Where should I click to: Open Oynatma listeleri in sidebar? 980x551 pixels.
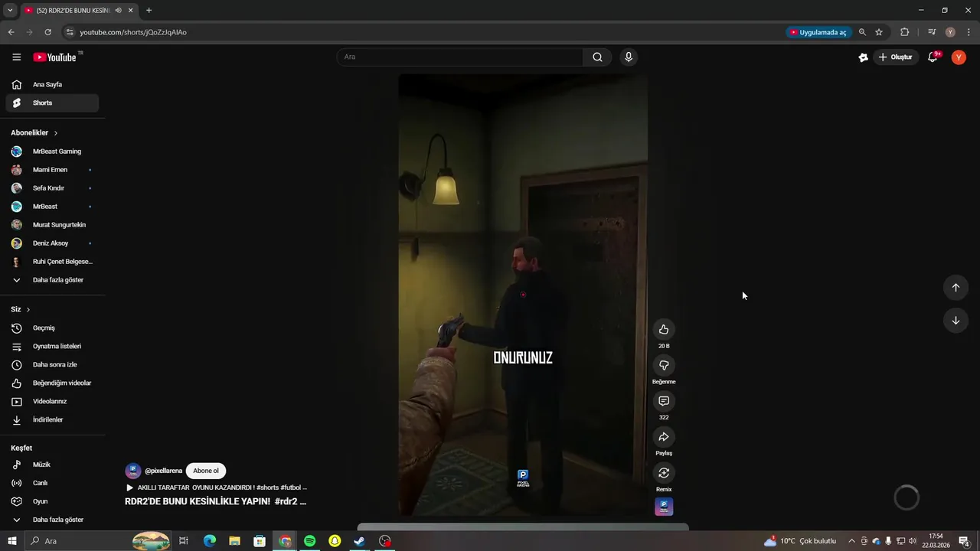[52, 347]
